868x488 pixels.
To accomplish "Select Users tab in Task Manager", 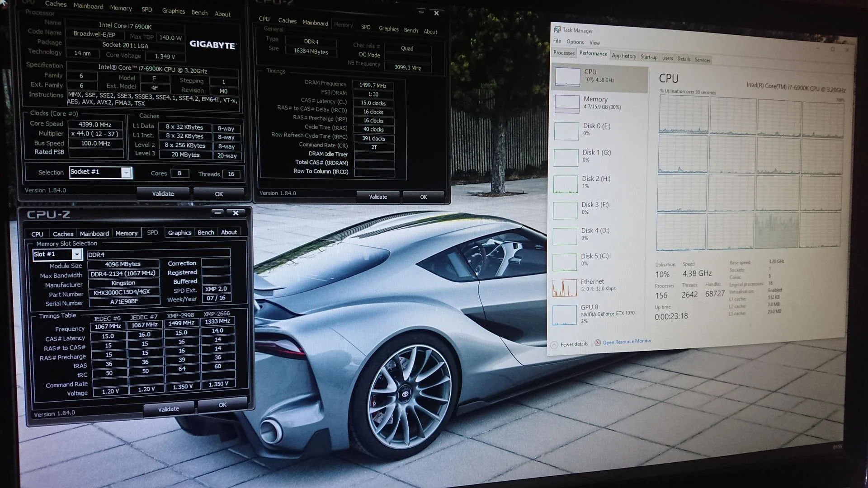I will (667, 58).
